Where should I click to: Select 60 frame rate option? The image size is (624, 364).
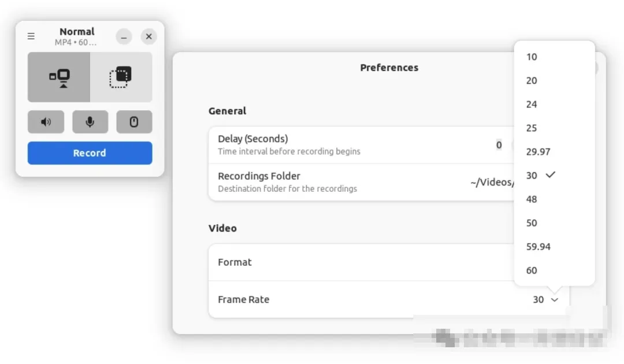click(532, 270)
